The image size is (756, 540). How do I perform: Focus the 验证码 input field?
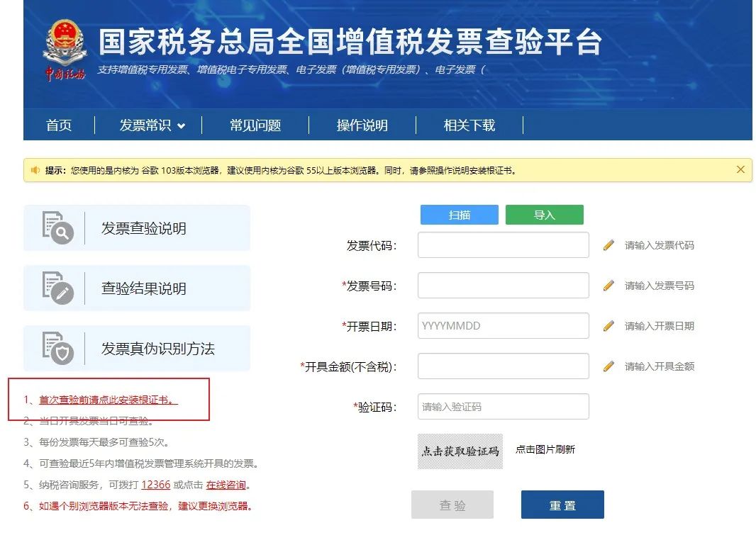(x=504, y=407)
